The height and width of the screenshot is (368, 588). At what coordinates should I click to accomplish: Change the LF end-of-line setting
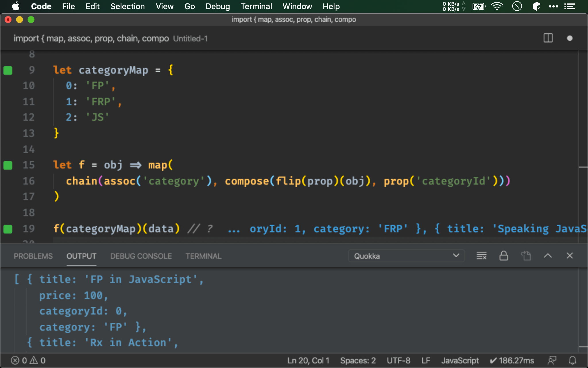(x=426, y=361)
